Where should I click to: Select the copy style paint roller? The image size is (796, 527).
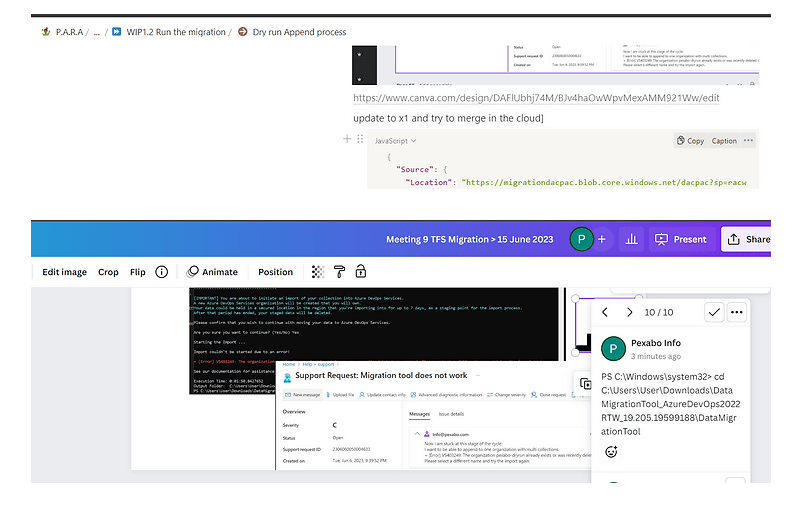(x=339, y=272)
